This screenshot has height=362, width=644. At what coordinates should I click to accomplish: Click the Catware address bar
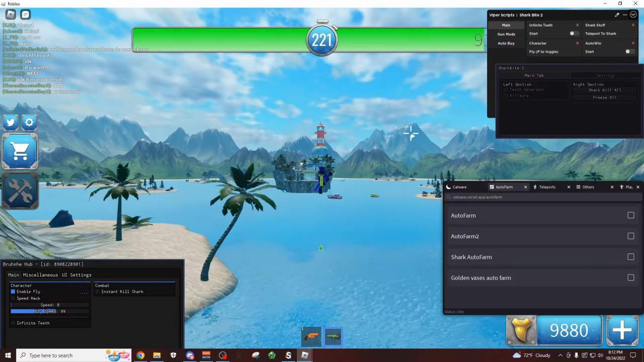click(542, 197)
